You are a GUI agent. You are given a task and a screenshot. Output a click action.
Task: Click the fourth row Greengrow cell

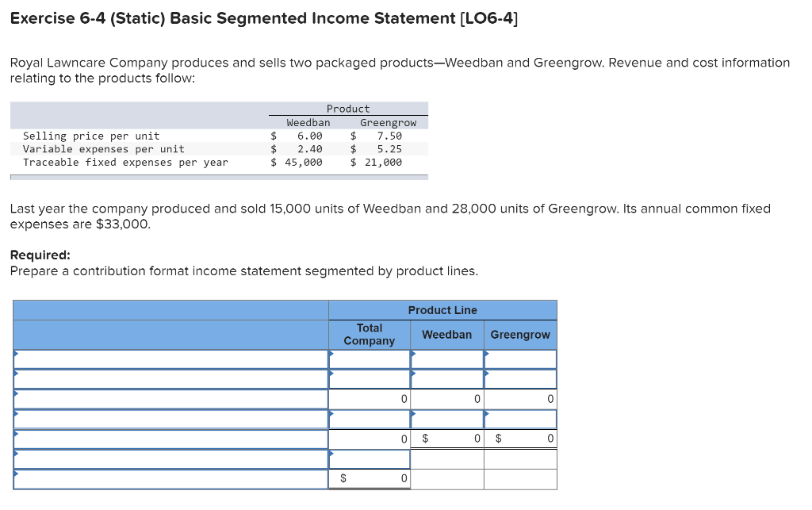pos(520,418)
